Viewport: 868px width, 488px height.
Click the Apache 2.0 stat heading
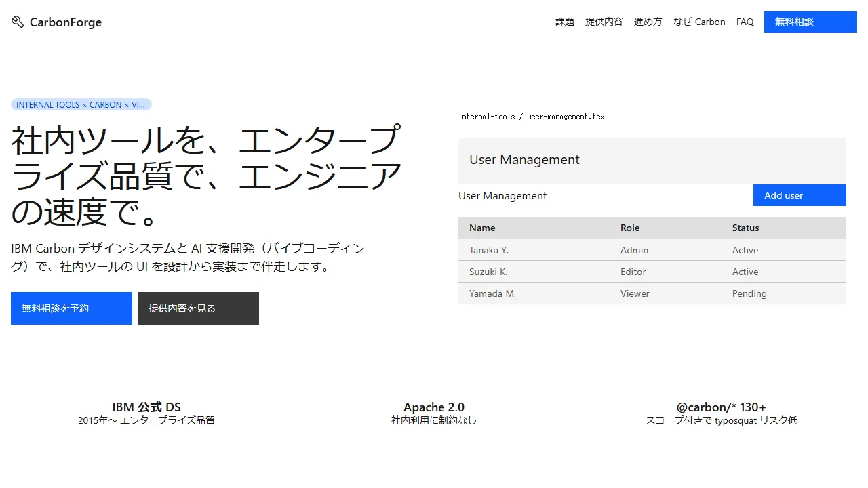click(x=434, y=407)
